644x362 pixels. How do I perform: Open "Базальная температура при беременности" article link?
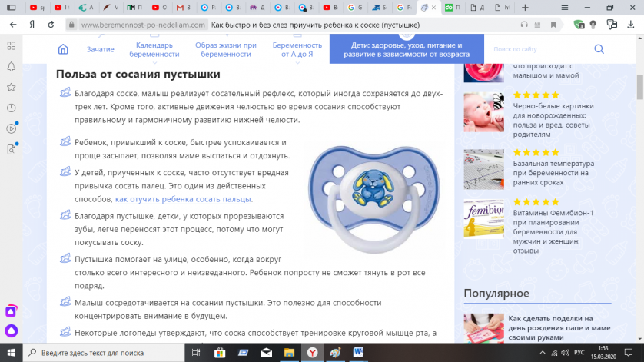[553, 173]
